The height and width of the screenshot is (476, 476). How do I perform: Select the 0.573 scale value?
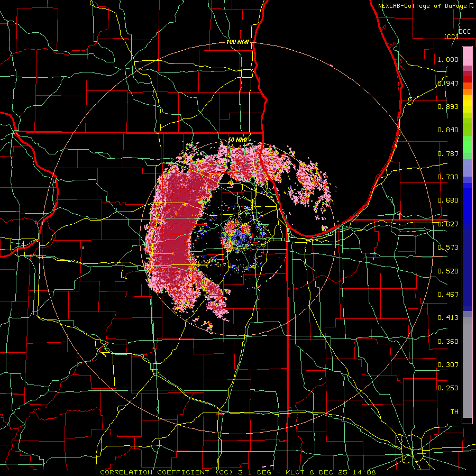point(448,248)
